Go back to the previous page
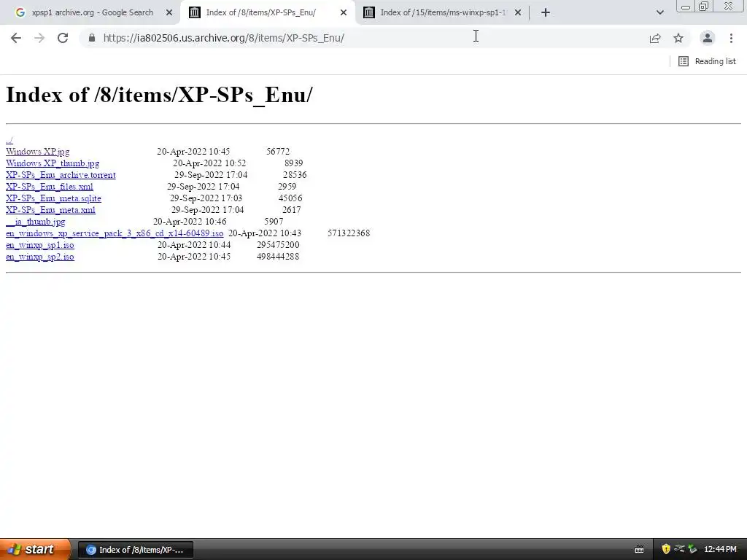 point(16,38)
